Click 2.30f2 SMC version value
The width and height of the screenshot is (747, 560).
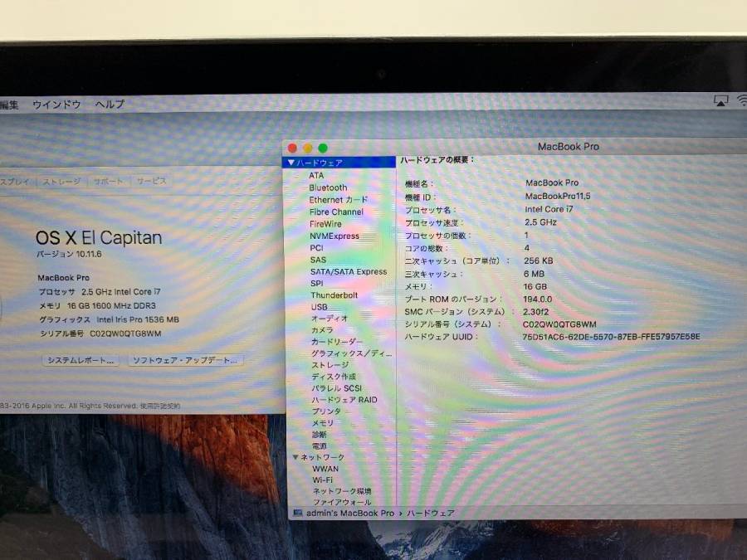(x=536, y=312)
